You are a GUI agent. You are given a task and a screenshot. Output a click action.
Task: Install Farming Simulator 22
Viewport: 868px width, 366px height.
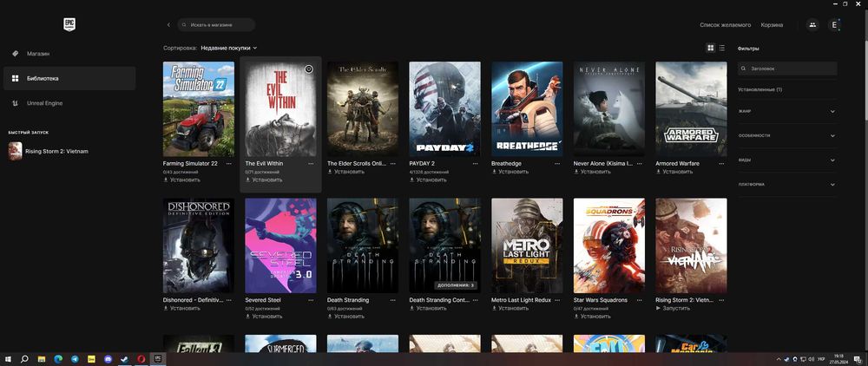pyautogui.click(x=181, y=180)
